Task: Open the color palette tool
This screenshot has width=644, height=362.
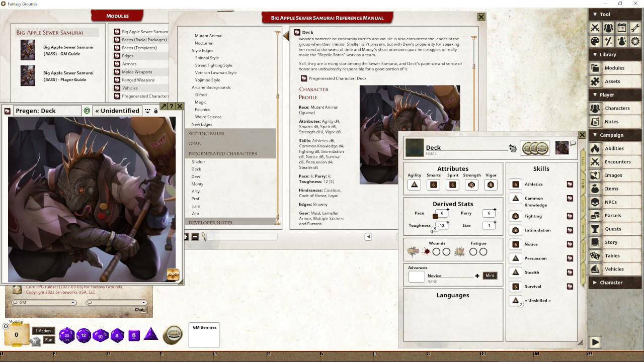Action: tap(595, 42)
